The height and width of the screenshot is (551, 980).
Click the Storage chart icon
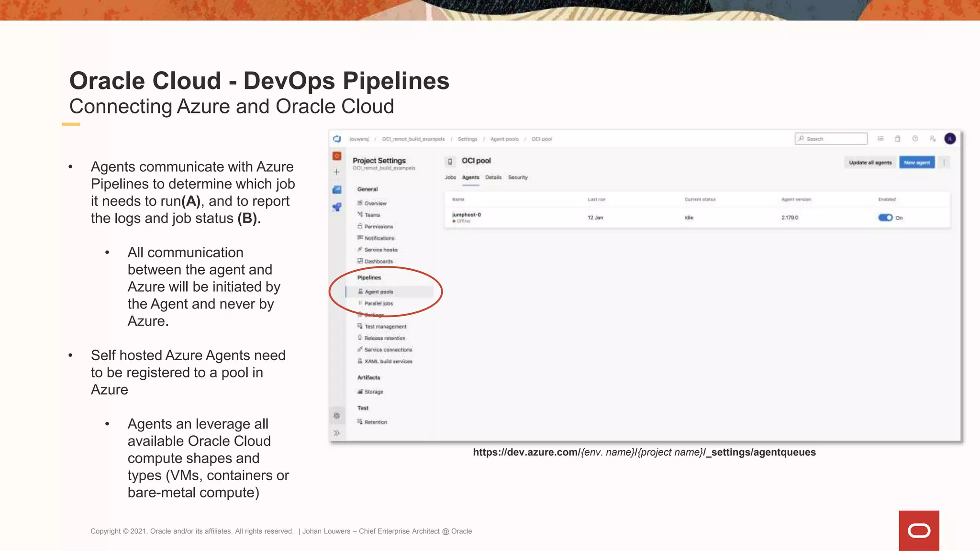[x=360, y=391]
